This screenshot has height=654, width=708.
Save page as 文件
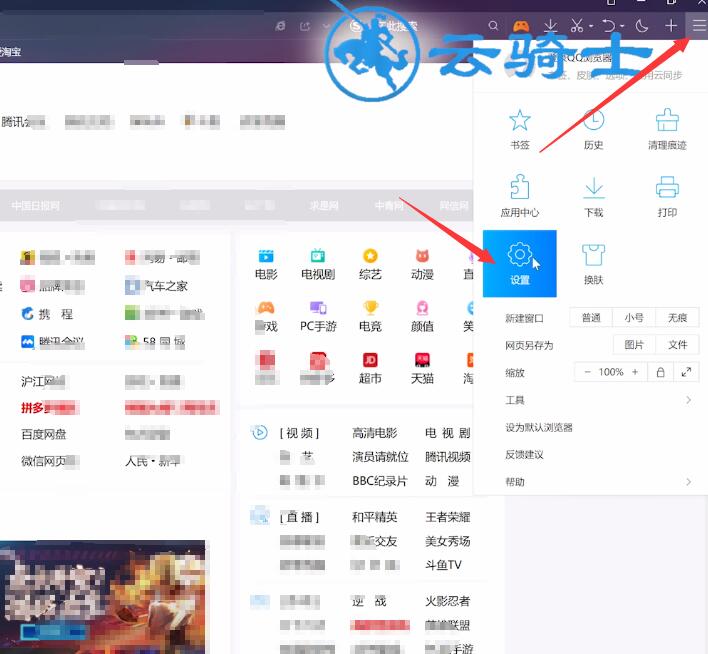pos(677,345)
